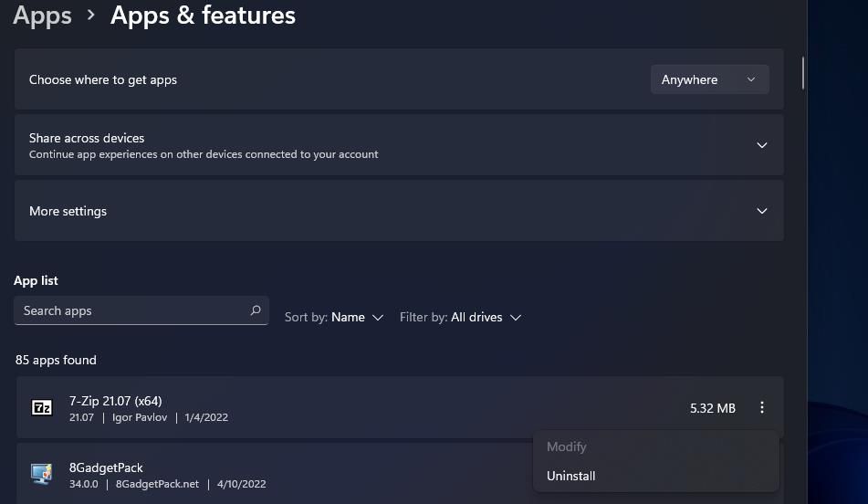
Task: Click the 8GadgetPack app name
Action: [106, 467]
